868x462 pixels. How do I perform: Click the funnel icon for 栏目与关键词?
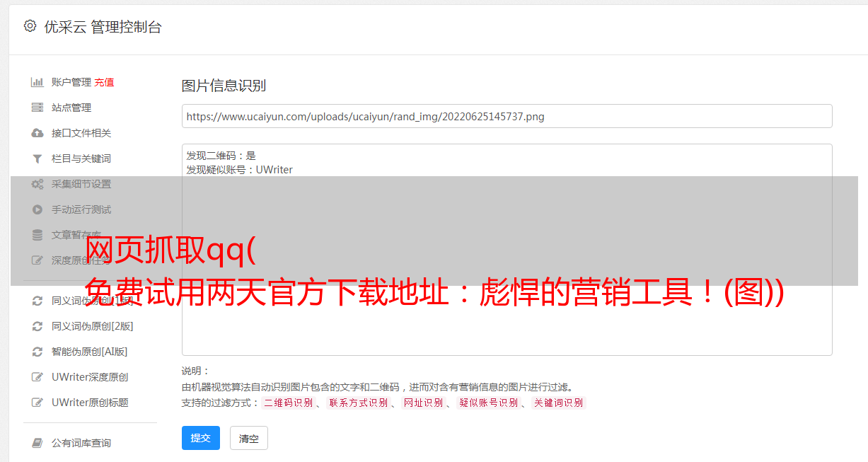click(37, 158)
